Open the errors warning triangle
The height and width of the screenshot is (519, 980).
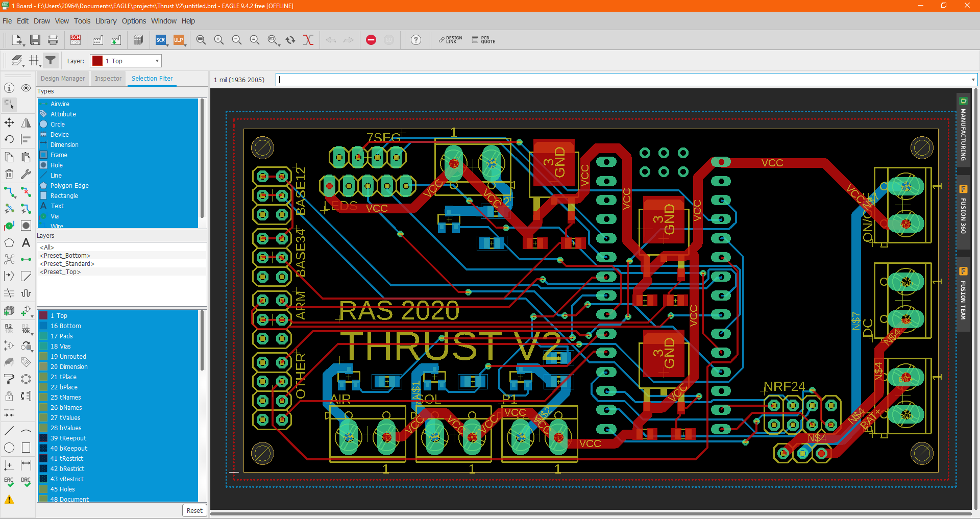point(9,500)
